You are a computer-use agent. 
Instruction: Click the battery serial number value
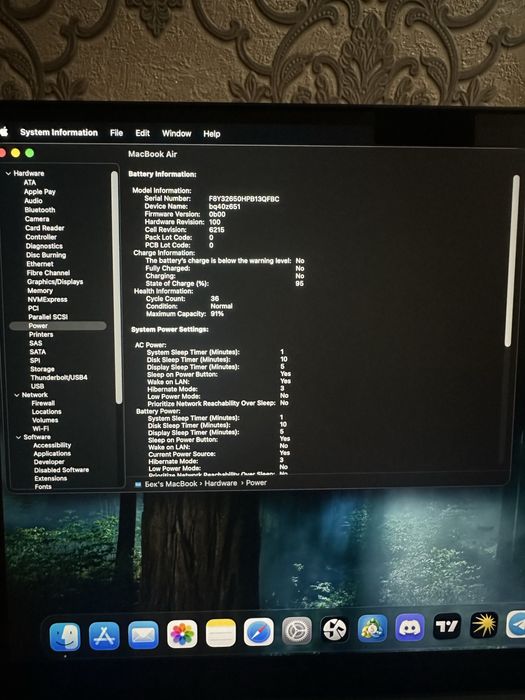[244, 199]
